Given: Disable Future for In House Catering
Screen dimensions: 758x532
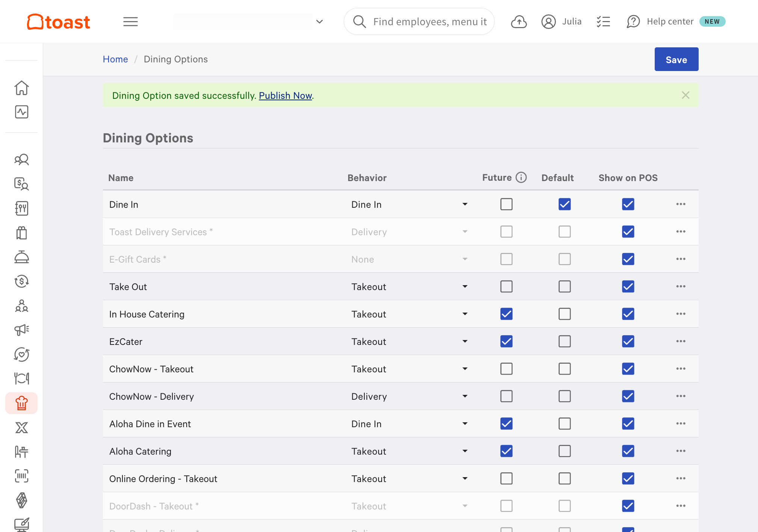Looking at the screenshot, I should [506, 314].
